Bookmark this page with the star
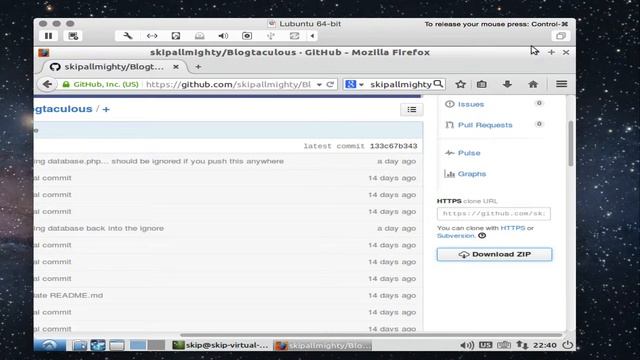The width and height of the screenshot is (640, 360). point(460,84)
